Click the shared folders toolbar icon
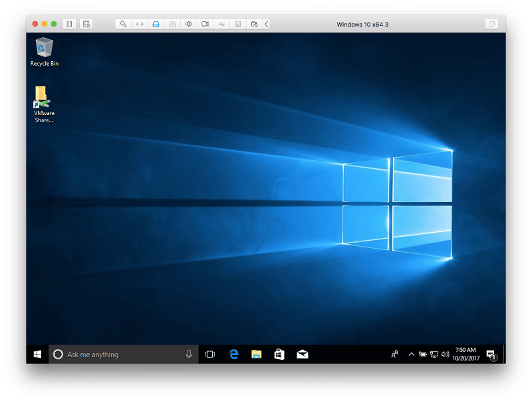The image size is (532, 401). point(254,24)
